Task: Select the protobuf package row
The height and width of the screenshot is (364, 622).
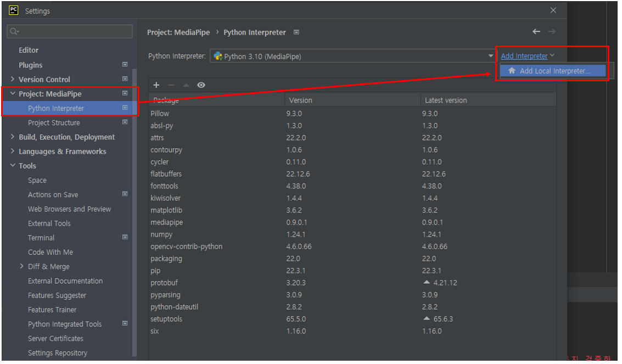Action: pos(352,283)
